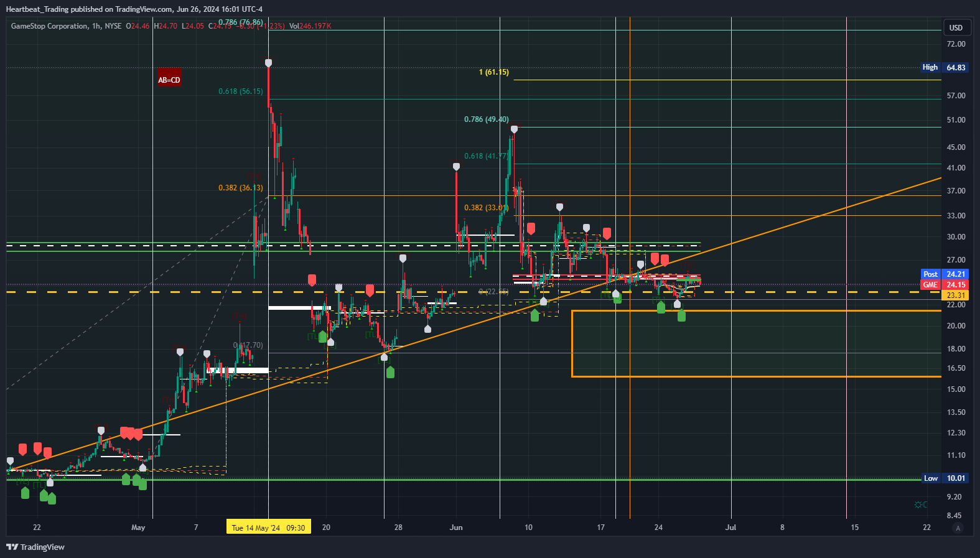The width and height of the screenshot is (980, 558).
Task: Click the High 64.83 price label
Action: coord(945,67)
